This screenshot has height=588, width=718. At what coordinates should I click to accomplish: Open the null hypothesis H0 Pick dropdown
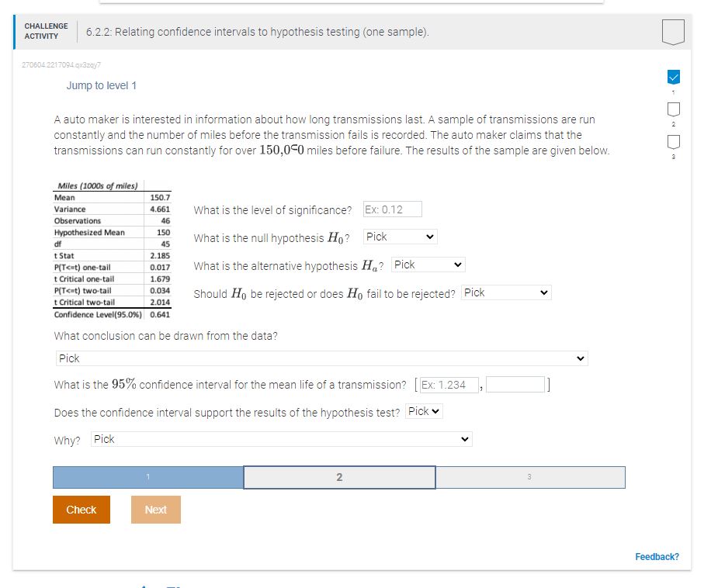(x=399, y=237)
